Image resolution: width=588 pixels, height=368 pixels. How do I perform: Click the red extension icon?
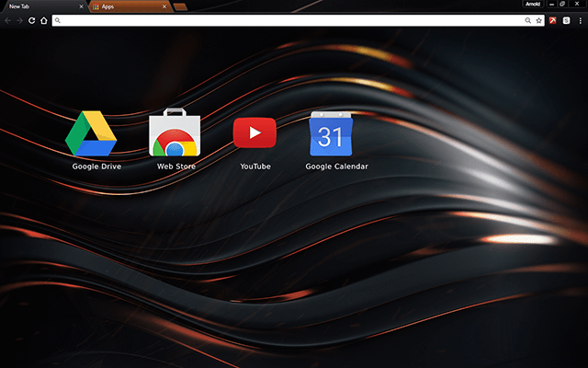point(553,20)
